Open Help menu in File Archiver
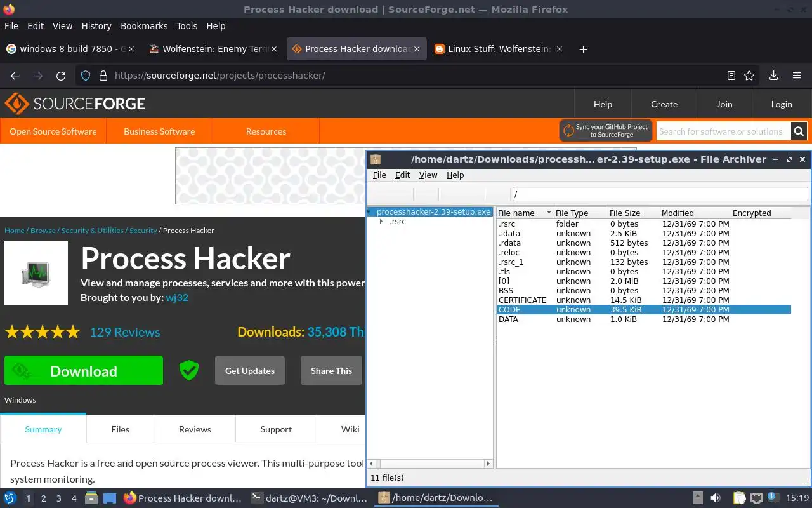This screenshot has width=812, height=508. (x=455, y=175)
